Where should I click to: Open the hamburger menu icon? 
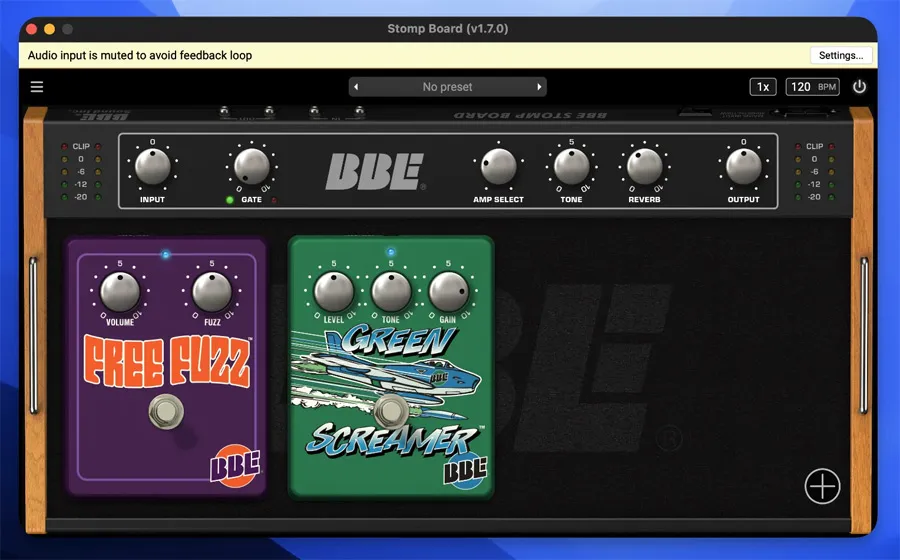click(x=37, y=87)
